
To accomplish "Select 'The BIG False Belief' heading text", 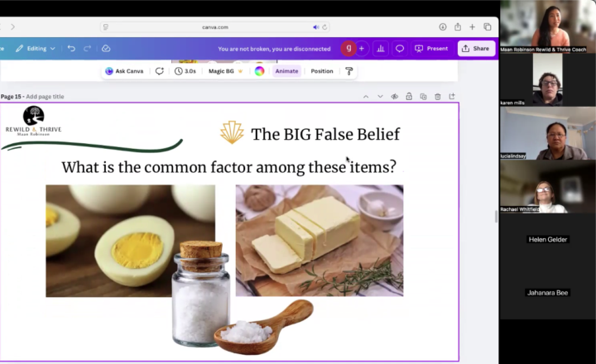I will point(325,134).
